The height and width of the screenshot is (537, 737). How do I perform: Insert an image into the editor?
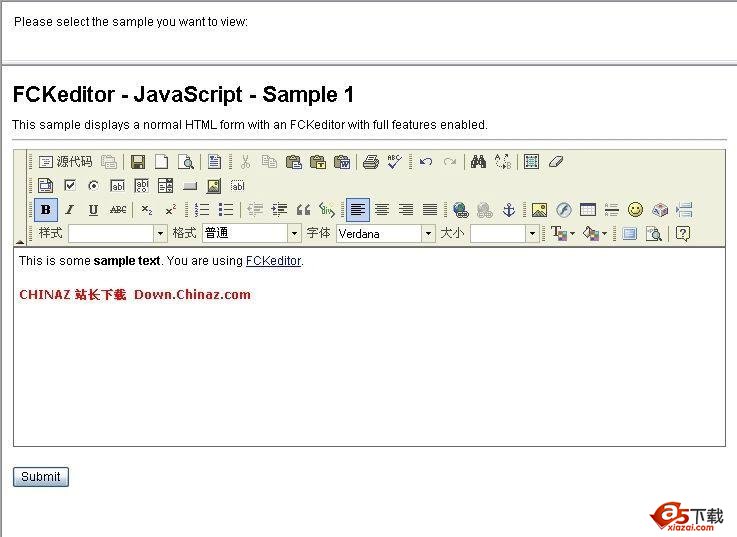tap(540, 210)
